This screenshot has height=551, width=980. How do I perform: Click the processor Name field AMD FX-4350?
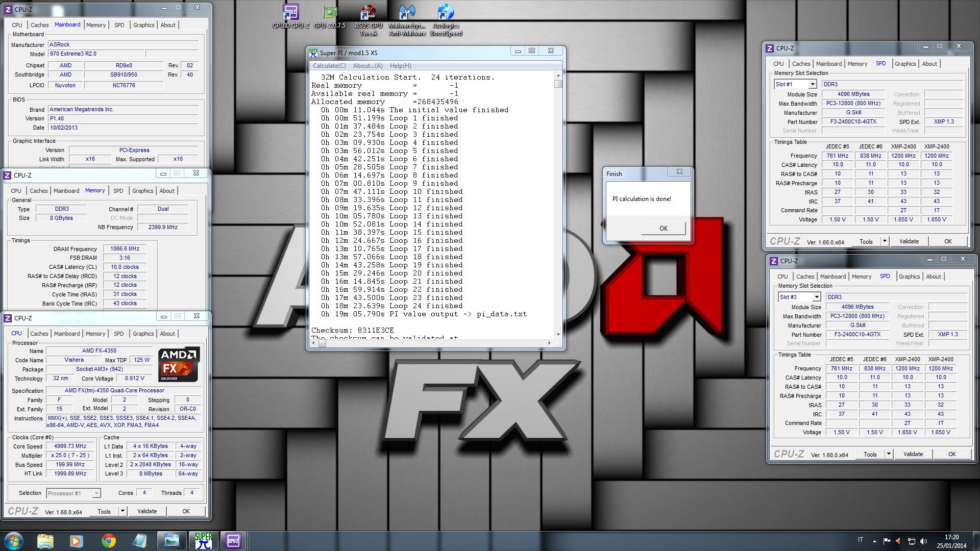click(x=99, y=350)
